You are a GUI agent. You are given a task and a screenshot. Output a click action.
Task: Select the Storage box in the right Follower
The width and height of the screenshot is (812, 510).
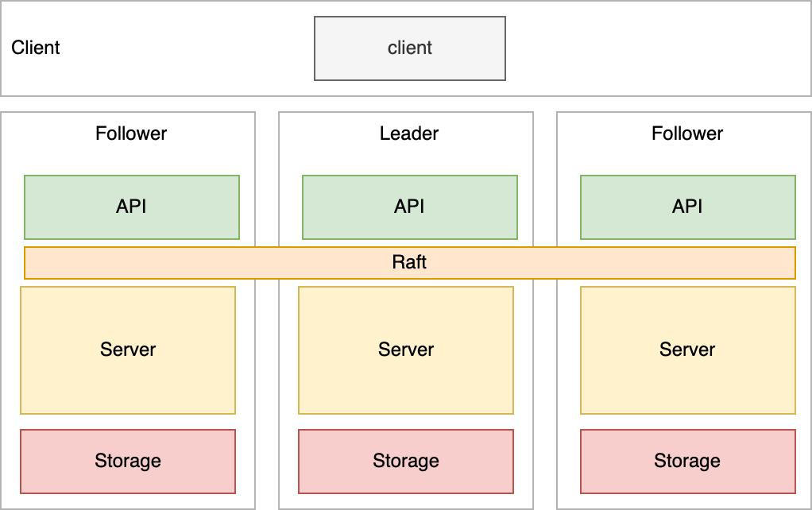point(687,462)
